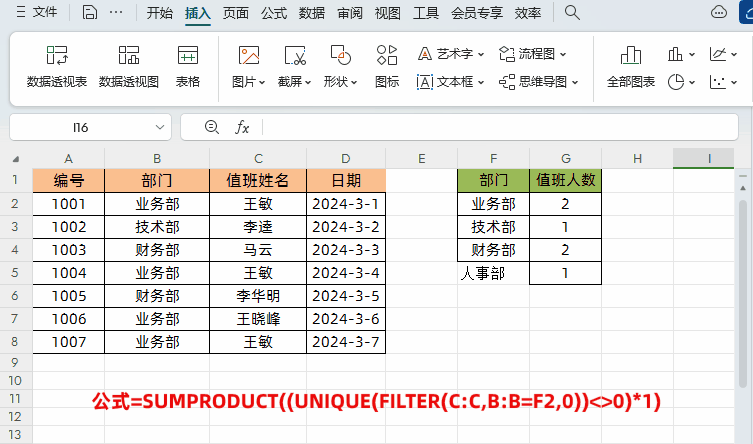Open the 文件 (File) menu
Screen dimensions: 753x444
tap(37, 13)
